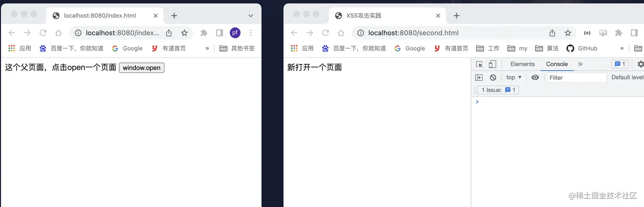The image size is (644, 207).
Task: Expand hidden bookmarks in left window
Action: [x=207, y=48]
